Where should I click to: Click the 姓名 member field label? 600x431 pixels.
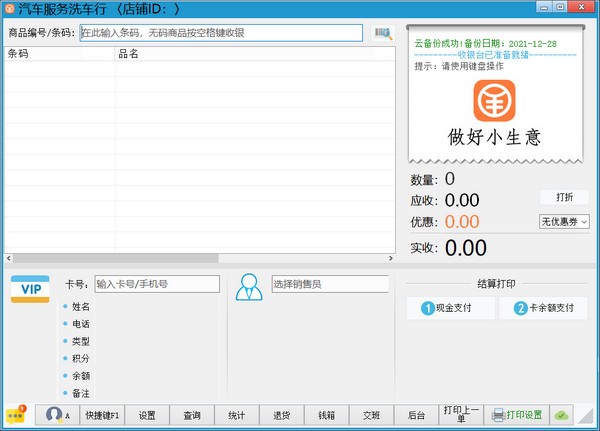point(81,307)
